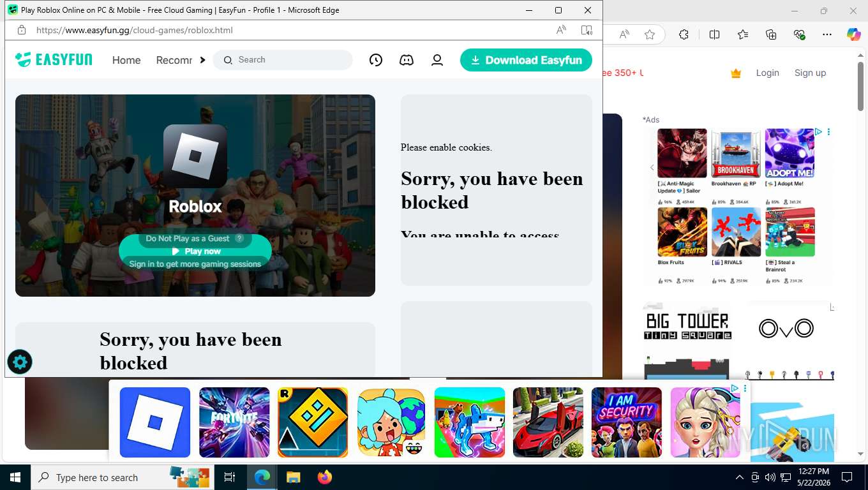Click the guest help question icon
The height and width of the screenshot is (490, 868).
tap(239, 238)
